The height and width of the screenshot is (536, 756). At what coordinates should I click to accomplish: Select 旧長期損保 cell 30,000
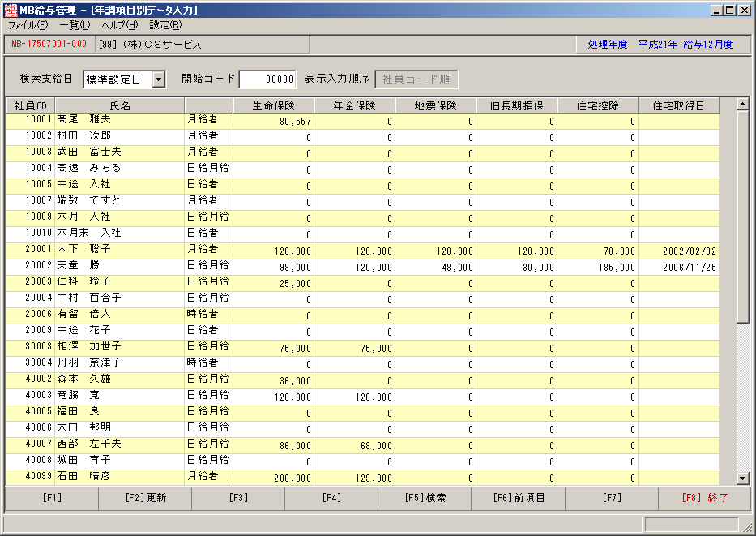[x=516, y=268]
